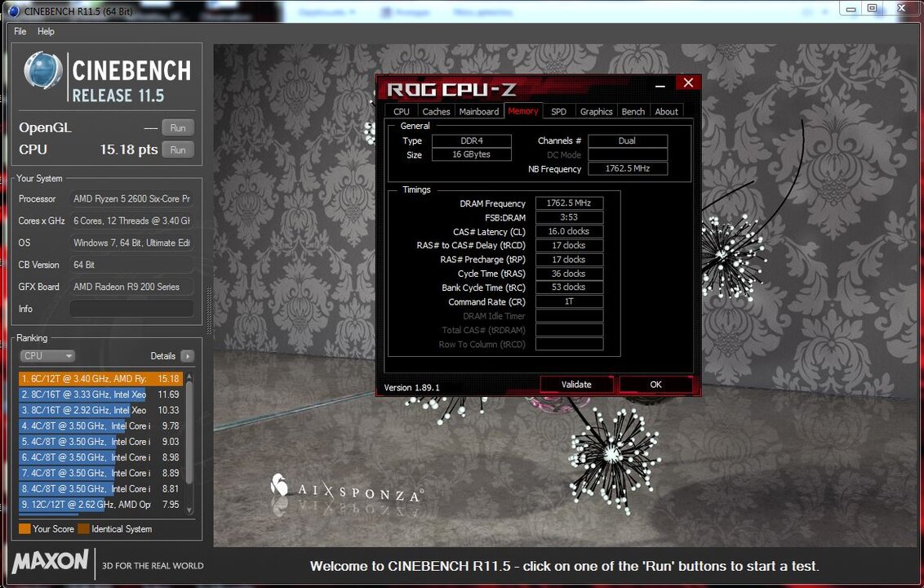
Task: Click the Dual channels field
Action: tap(628, 141)
